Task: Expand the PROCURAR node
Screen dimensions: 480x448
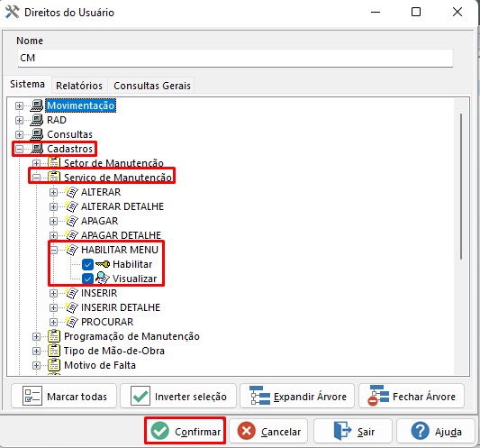Action: tap(53, 322)
